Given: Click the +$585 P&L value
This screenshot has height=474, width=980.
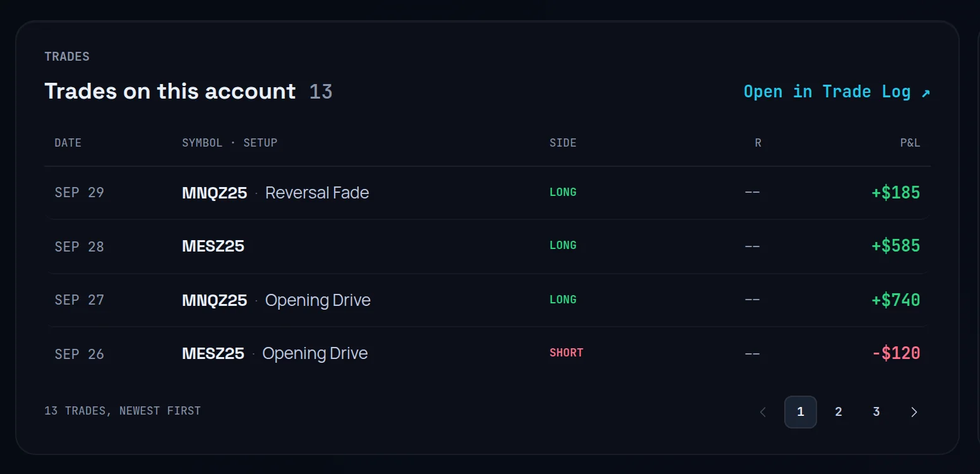Looking at the screenshot, I should coord(896,246).
